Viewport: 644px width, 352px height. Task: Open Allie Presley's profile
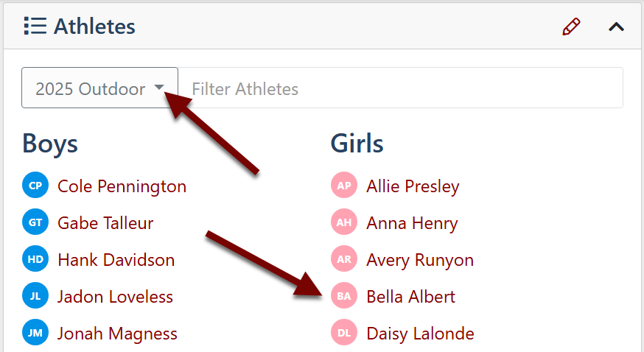point(413,186)
